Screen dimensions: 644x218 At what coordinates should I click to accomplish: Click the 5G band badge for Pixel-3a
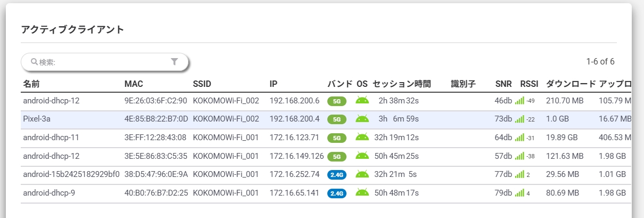[x=336, y=119]
